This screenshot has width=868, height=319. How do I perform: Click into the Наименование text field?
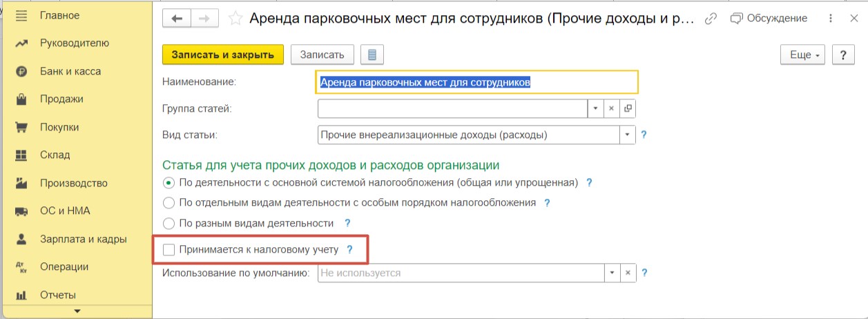click(476, 82)
